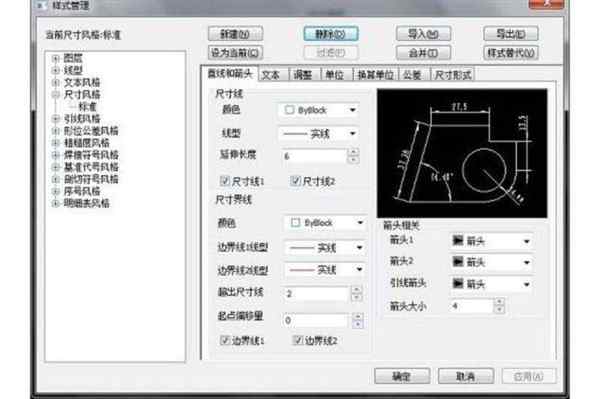Expand the 粗糙度风格 tree node
The image size is (600, 399).
pos(56,143)
